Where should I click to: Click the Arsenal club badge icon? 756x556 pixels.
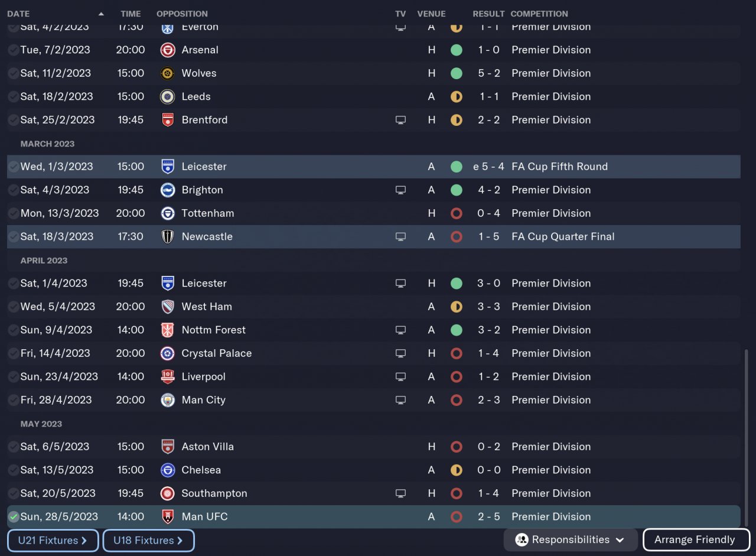pyautogui.click(x=168, y=50)
